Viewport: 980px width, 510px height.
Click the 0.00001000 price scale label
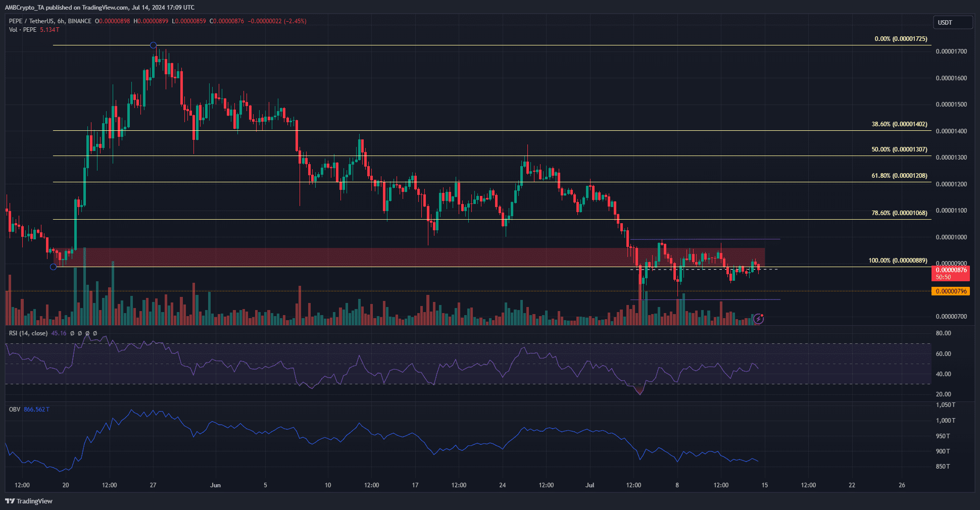[x=951, y=237]
